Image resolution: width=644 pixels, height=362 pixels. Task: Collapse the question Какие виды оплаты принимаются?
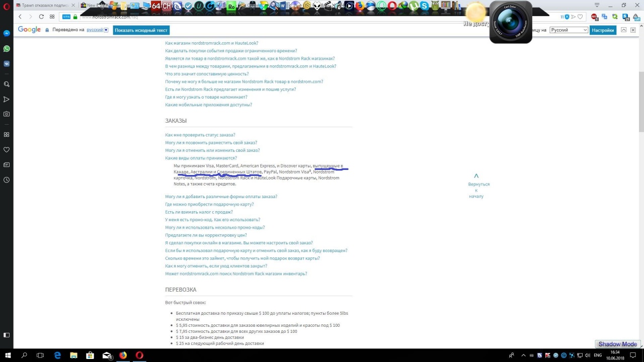click(x=201, y=158)
